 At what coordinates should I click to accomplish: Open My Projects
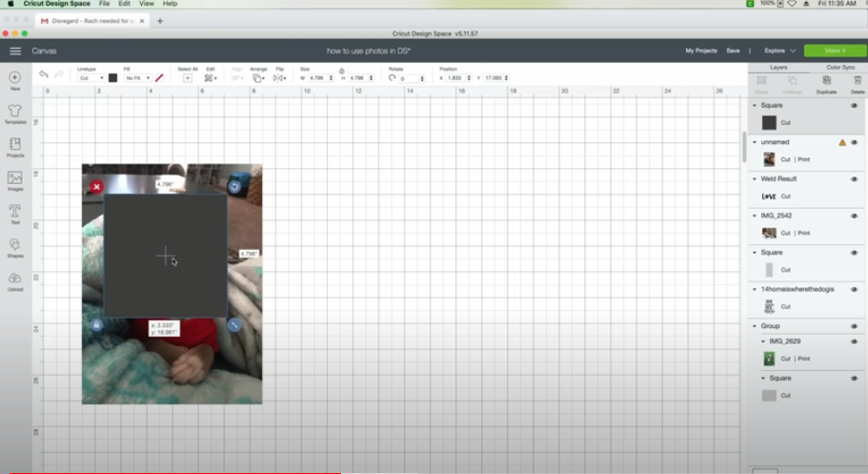click(x=701, y=51)
